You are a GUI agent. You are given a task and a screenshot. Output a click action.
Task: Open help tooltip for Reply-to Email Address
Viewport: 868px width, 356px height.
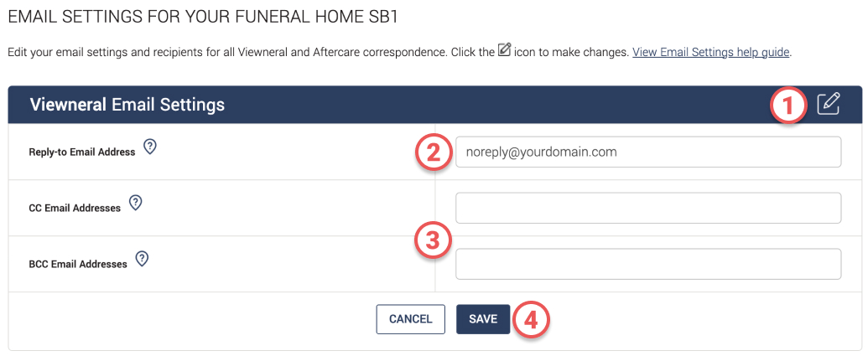(x=150, y=147)
